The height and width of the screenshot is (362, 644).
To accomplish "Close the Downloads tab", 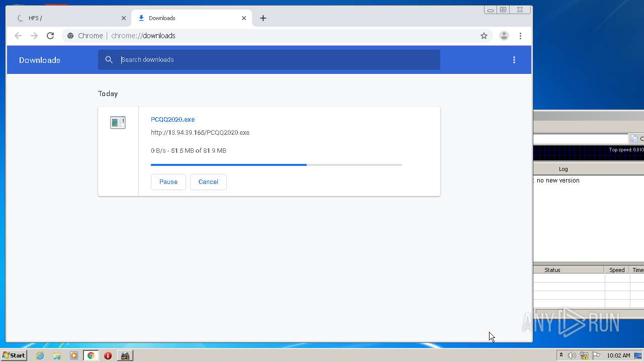I will point(244,18).
